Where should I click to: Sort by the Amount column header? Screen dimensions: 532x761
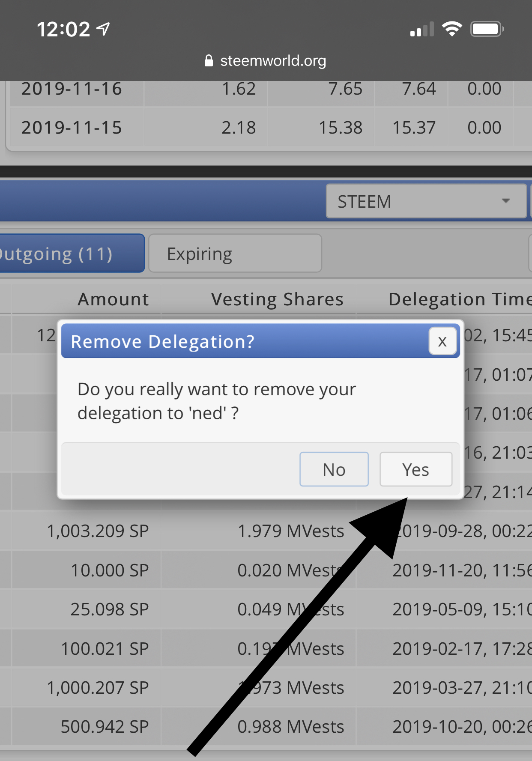(114, 299)
